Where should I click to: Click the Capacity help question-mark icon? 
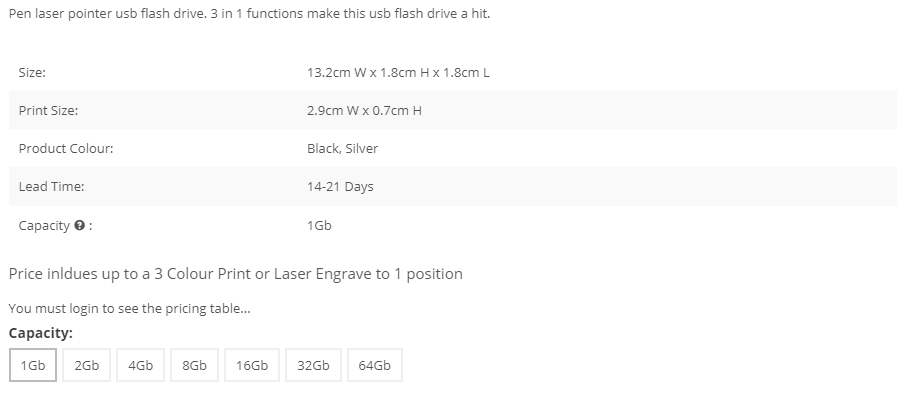(x=80, y=225)
